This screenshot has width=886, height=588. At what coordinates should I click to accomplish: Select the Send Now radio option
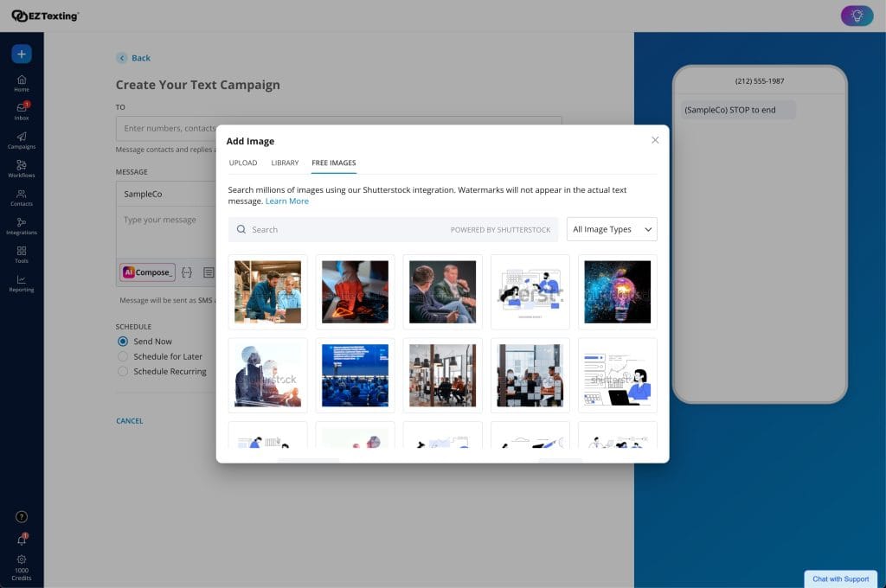point(123,342)
